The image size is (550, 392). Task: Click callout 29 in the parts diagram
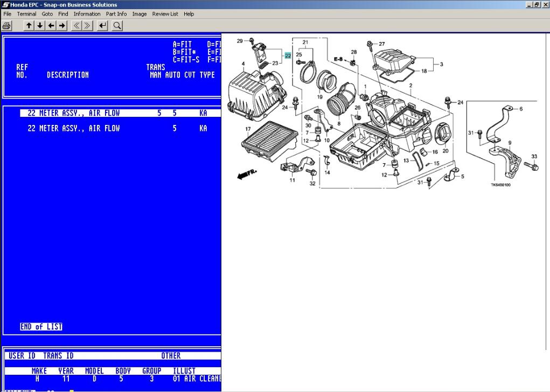click(240, 41)
